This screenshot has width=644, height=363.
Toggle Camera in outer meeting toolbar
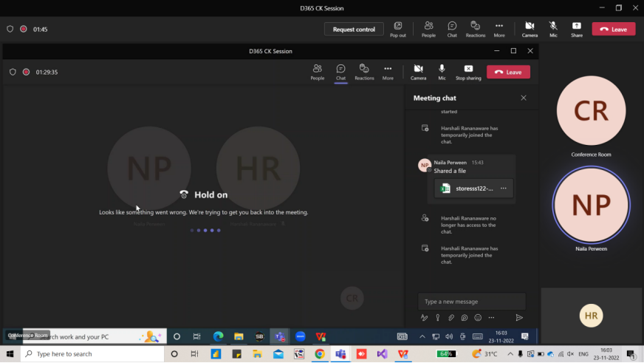click(530, 29)
